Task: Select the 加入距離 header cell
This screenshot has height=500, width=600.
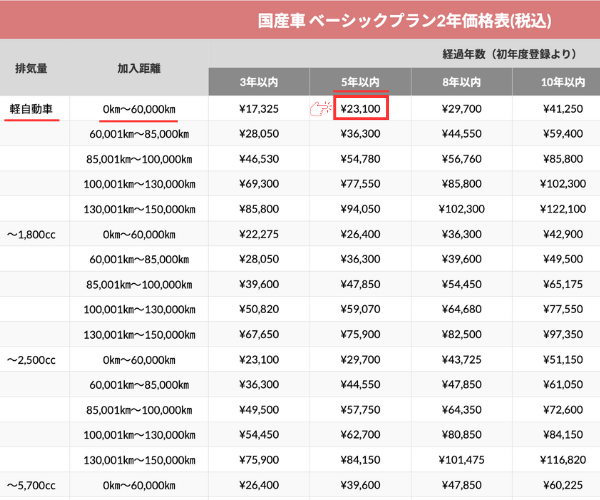Action: point(139,68)
